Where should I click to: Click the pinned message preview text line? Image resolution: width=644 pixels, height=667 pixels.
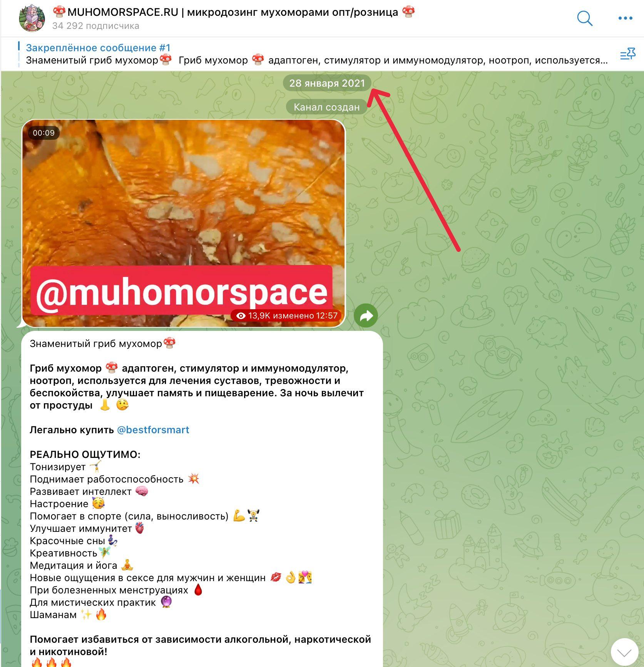pos(317,60)
